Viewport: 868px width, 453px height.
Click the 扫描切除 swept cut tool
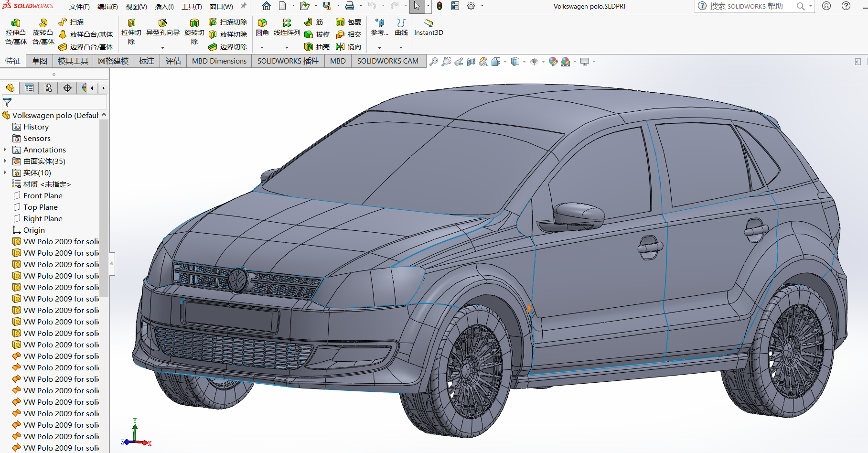(228, 22)
